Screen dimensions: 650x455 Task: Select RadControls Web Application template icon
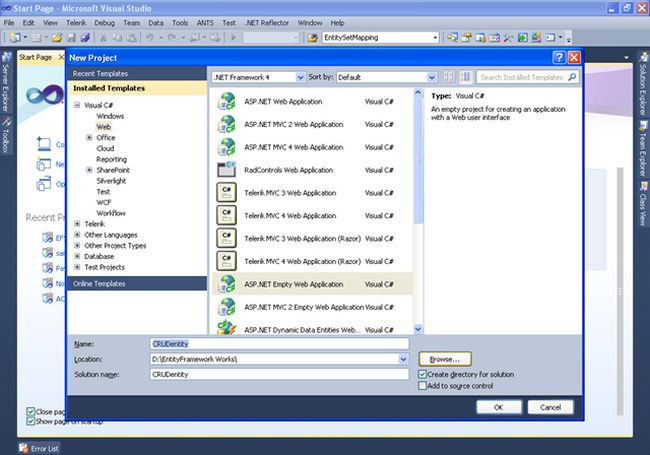tap(227, 170)
